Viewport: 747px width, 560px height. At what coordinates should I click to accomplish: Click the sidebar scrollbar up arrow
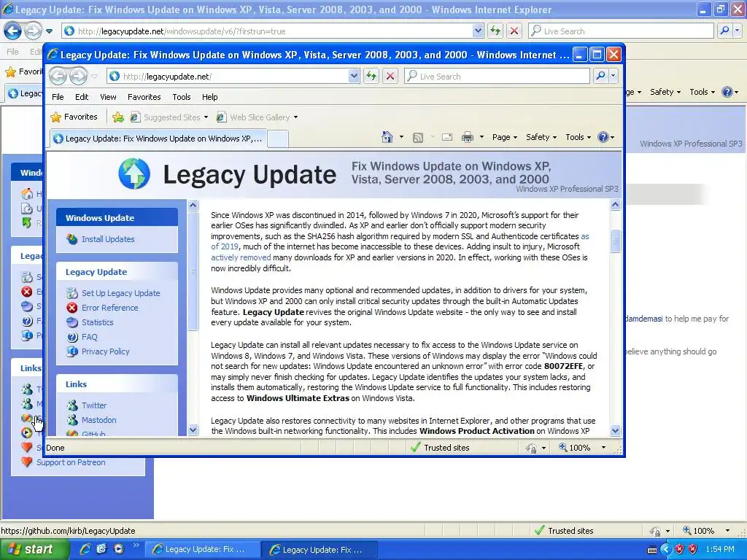pyautogui.click(x=193, y=205)
